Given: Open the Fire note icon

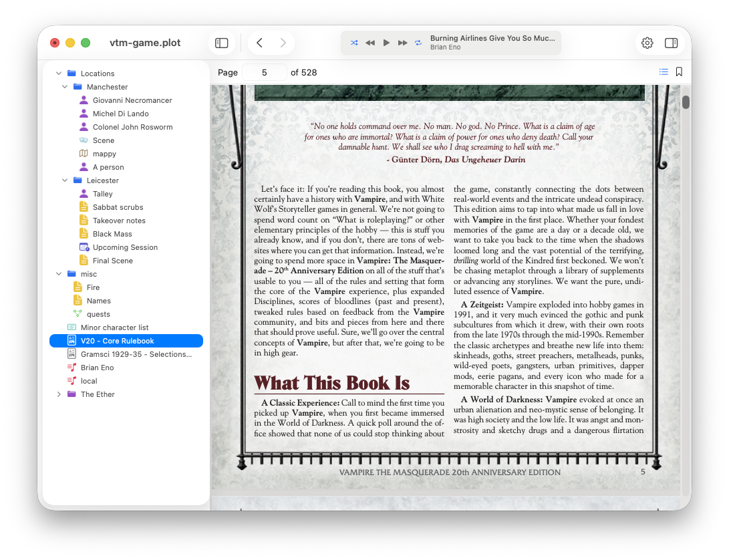Looking at the screenshot, I should [x=78, y=287].
